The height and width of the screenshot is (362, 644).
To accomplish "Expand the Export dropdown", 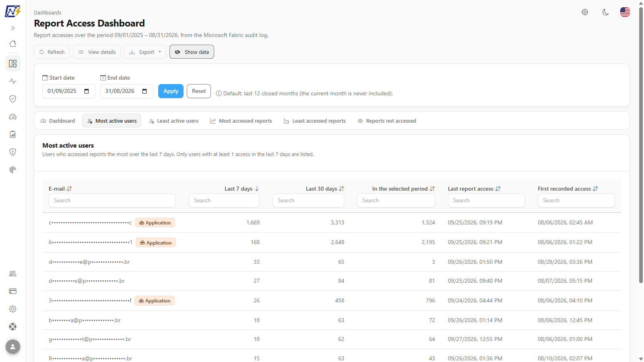I will point(145,52).
